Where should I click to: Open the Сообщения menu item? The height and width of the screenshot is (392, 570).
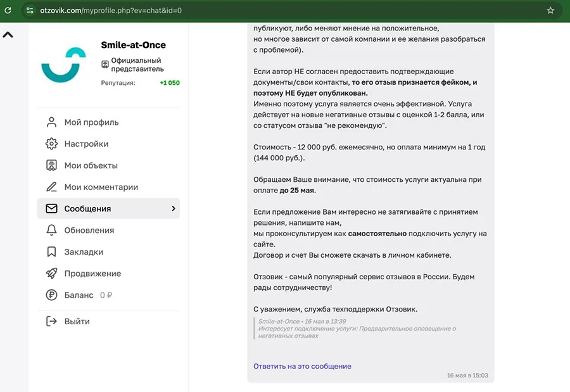point(108,208)
